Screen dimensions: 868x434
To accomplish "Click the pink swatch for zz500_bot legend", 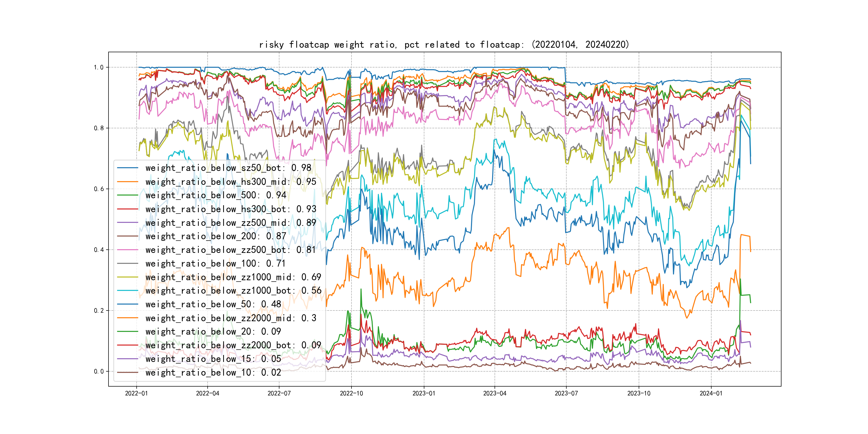I will [x=127, y=250].
